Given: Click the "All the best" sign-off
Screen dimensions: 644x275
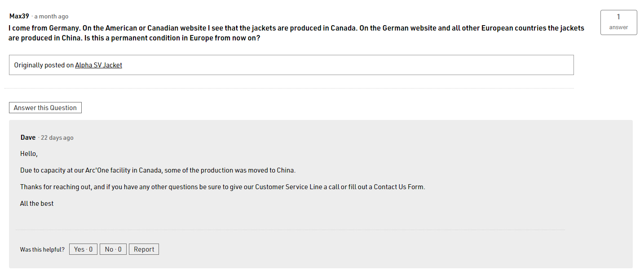Looking at the screenshot, I should [x=37, y=204].
